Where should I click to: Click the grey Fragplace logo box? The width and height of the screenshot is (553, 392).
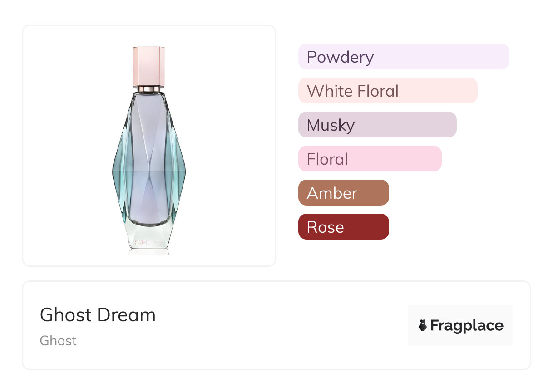point(460,313)
